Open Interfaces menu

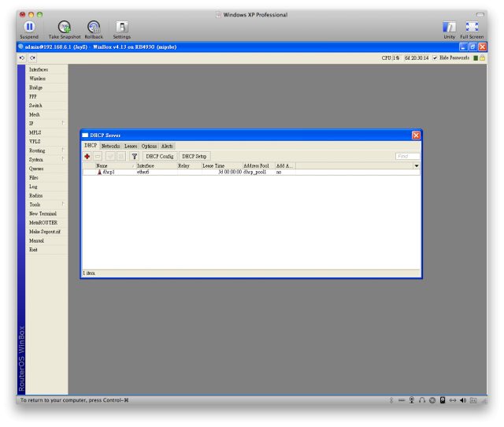click(x=46, y=69)
